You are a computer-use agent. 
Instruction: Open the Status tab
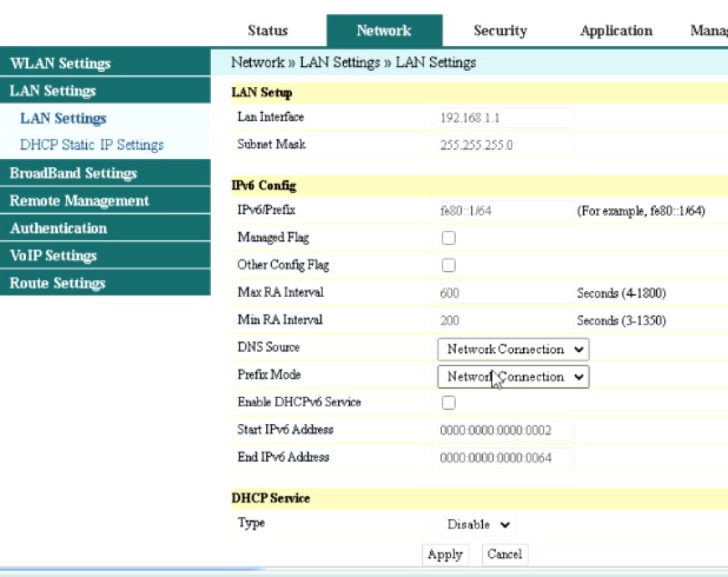(x=268, y=31)
